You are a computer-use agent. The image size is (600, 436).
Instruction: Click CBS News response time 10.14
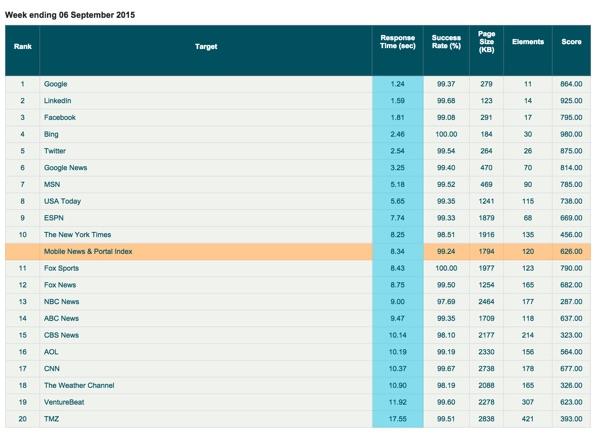[398, 335]
